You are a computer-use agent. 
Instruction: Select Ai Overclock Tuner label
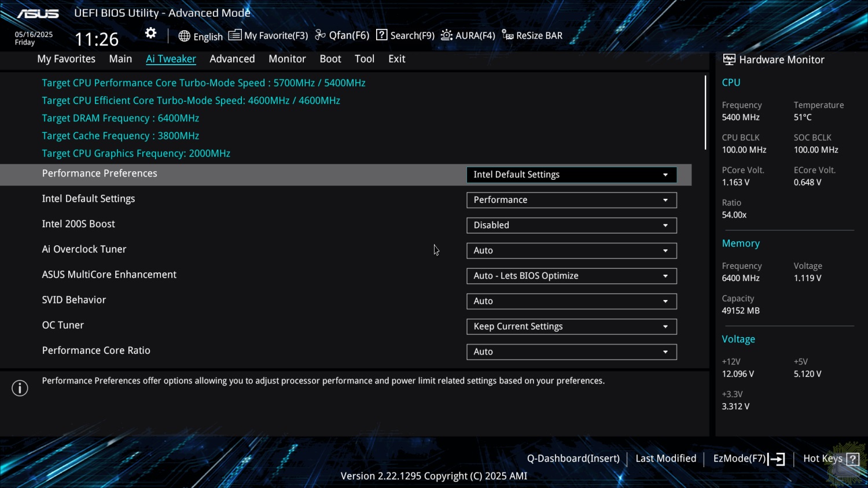[x=84, y=249]
